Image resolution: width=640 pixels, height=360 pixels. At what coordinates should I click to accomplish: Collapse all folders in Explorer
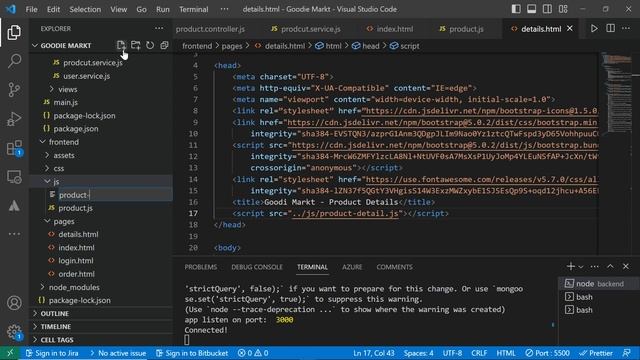[x=164, y=45]
